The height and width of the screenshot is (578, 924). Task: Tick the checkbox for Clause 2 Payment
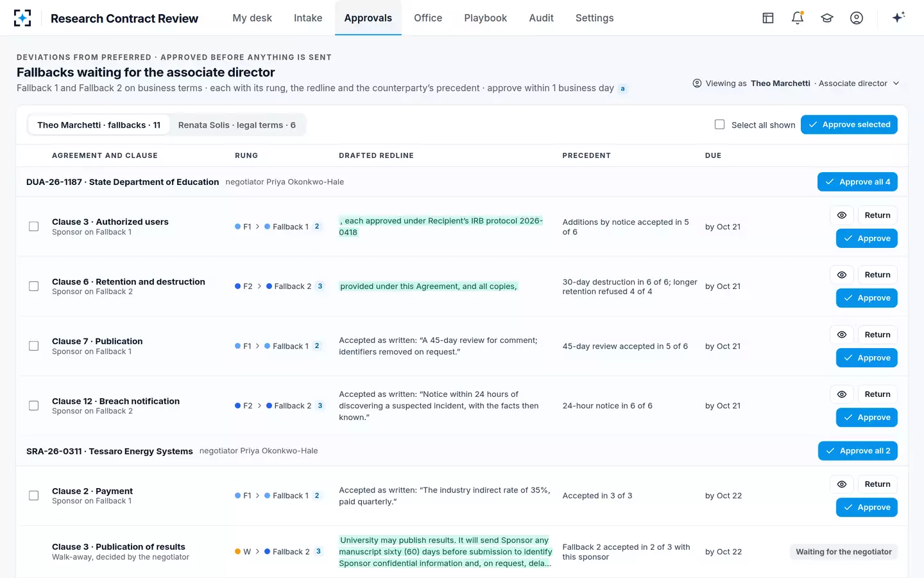coord(34,496)
